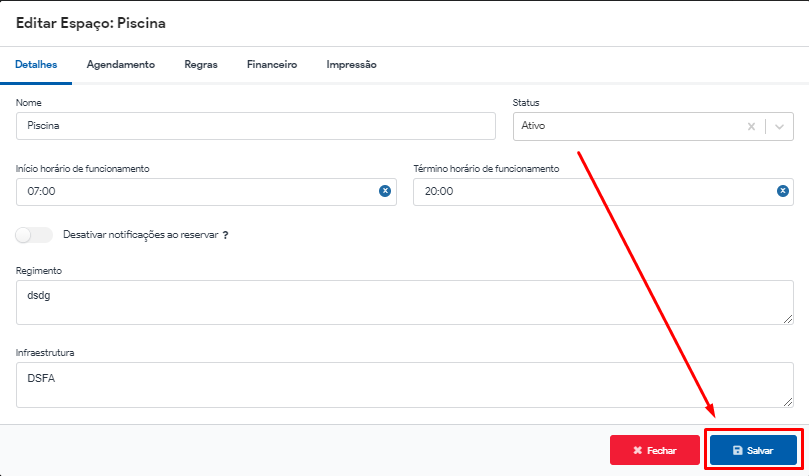Image resolution: width=809 pixels, height=476 pixels.
Task: Open the Detalhes tab
Action: [36, 64]
